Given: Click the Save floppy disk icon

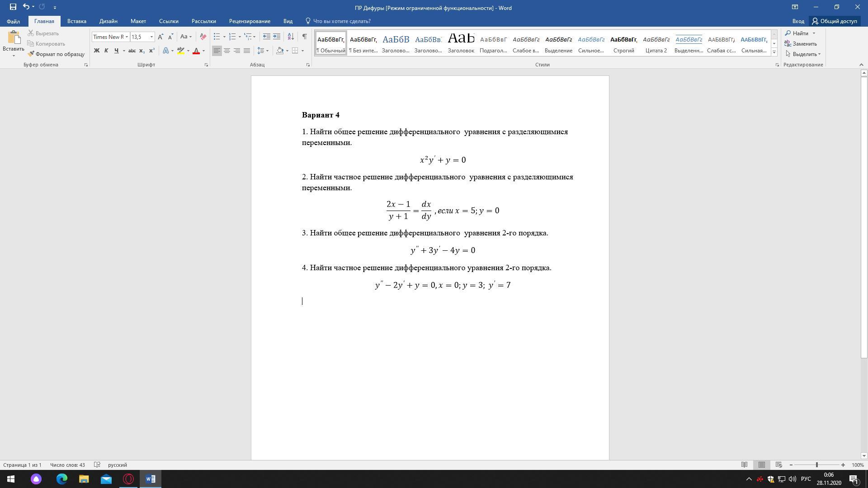Looking at the screenshot, I should (x=13, y=7).
